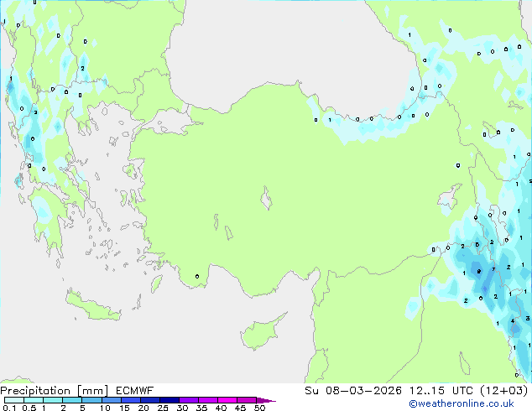Click the 'Precipitation [mm]' title text
Viewport: 532px width, 411px height.
tap(55, 391)
